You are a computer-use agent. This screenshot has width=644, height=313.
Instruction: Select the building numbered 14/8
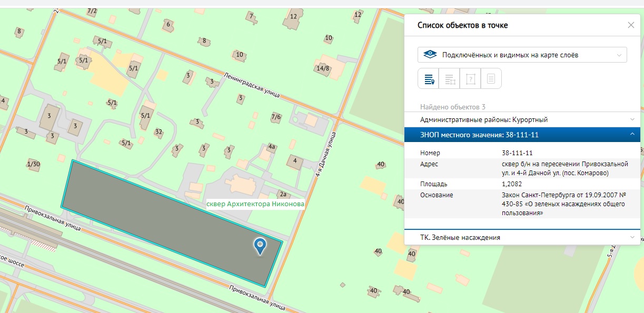point(323,68)
